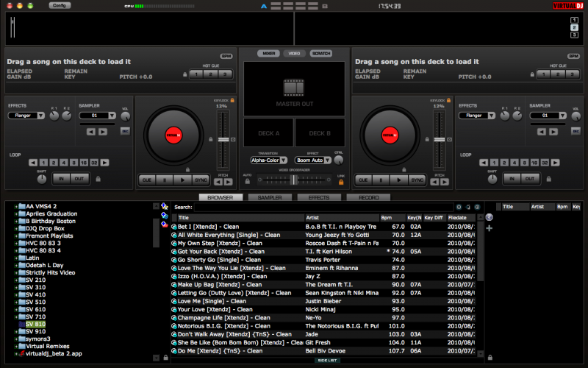The height and width of the screenshot is (368, 588).
Task: Adjust right deck pitch slider
Action: pyautogui.click(x=439, y=139)
